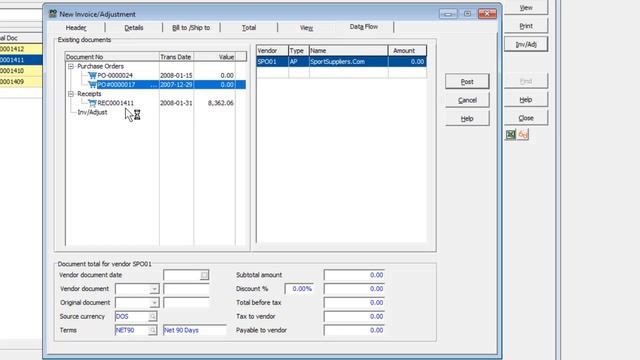This screenshot has width=640, height=360.
Task: Click the Discount % 0.00% field
Action: point(299,289)
